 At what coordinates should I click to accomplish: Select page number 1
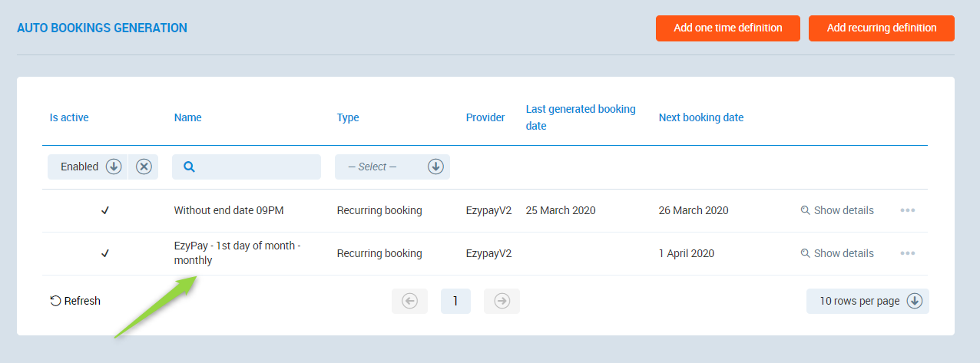(x=455, y=302)
